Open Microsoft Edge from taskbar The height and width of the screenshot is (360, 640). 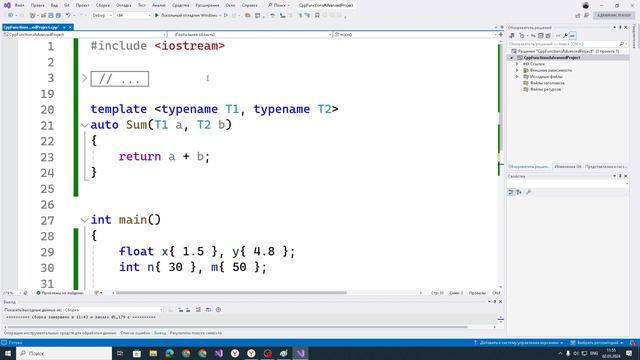[x=169, y=353]
